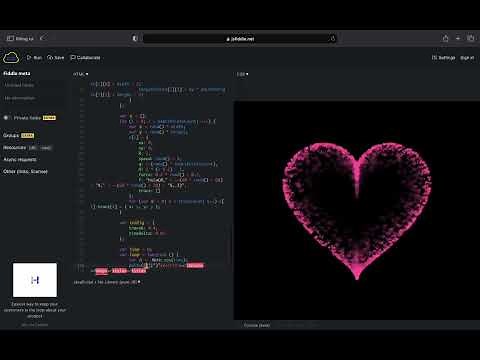Click the Sign in link
This screenshot has width=480, height=360.
467,58
